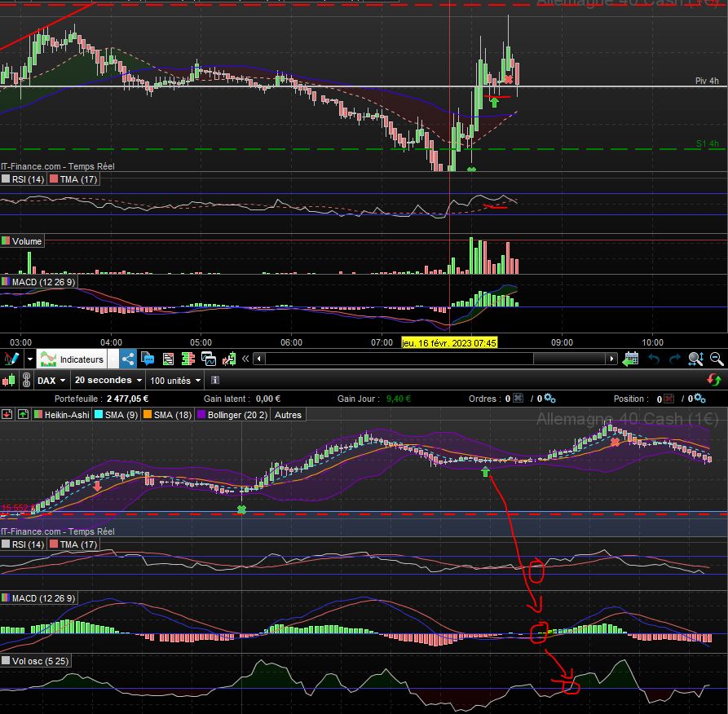Open TMA (17) settings in upper chart
The height and width of the screenshot is (714, 728).
coord(73,179)
